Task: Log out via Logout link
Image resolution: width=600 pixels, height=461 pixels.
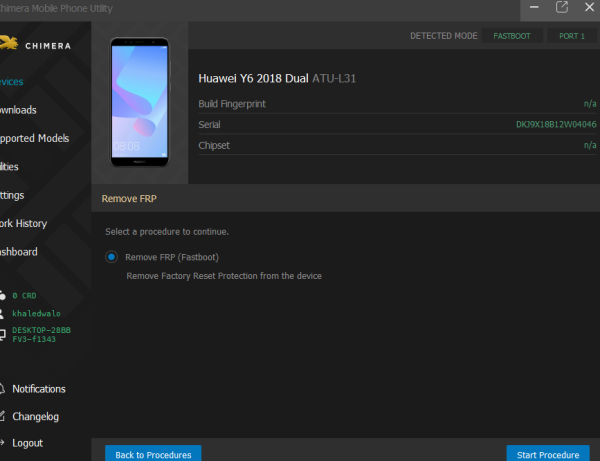Action: pyautogui.click(x=28, y=443)
